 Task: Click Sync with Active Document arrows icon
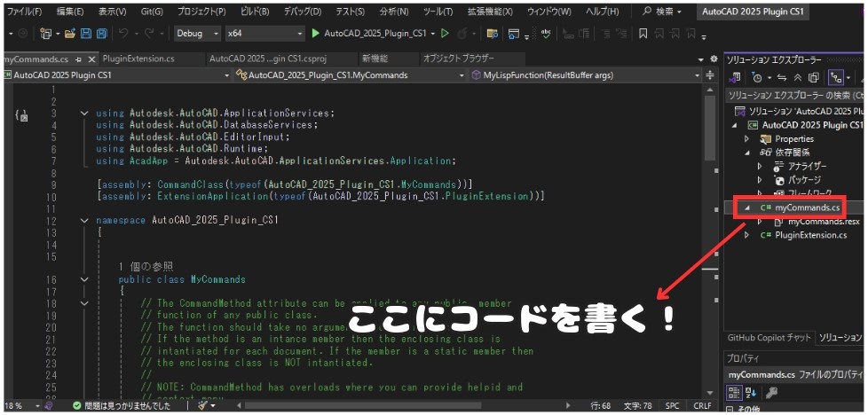point(782,77)
